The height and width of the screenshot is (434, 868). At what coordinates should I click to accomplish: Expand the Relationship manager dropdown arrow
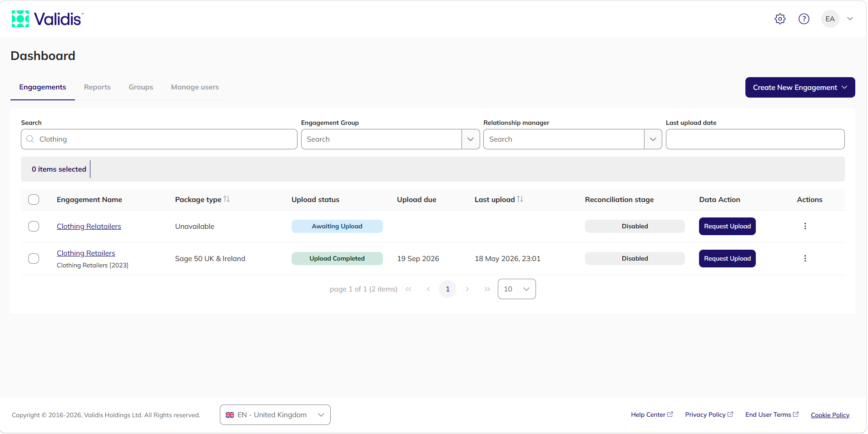click(x=653, y=139)
